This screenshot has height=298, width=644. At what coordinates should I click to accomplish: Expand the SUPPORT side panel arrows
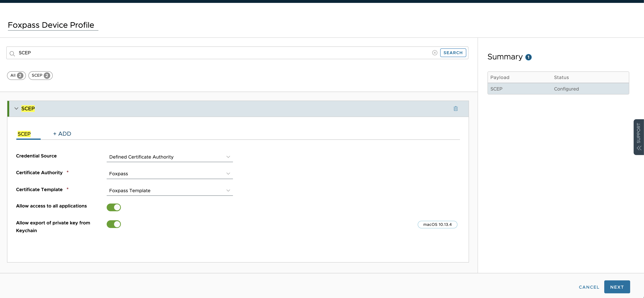(639, 148)
